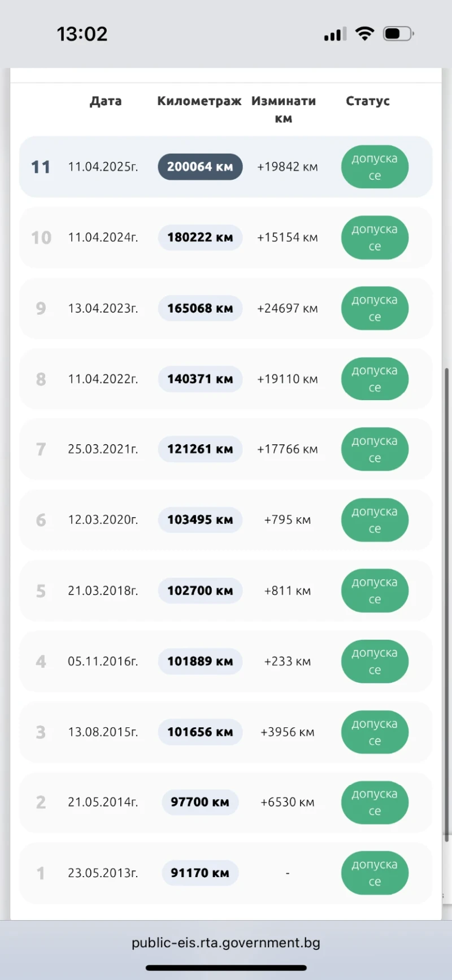Tap the public-eis.rta.government.bg address bar
Screen dimensions: 452x980
pos(226,943)
